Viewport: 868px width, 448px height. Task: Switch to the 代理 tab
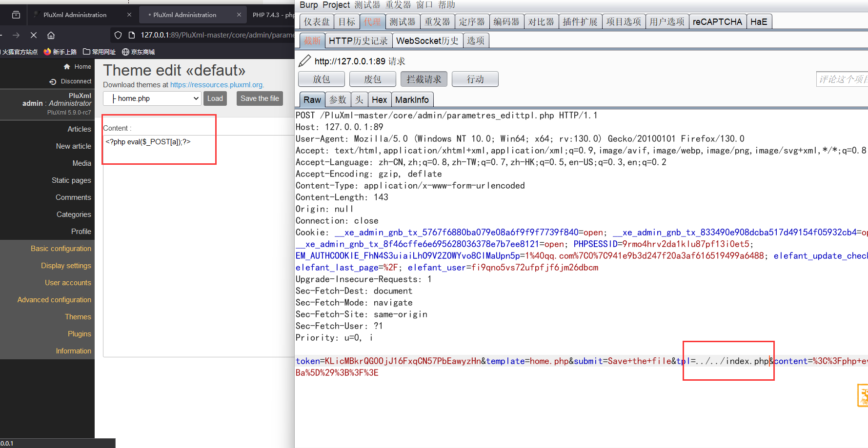pos(372,21)
